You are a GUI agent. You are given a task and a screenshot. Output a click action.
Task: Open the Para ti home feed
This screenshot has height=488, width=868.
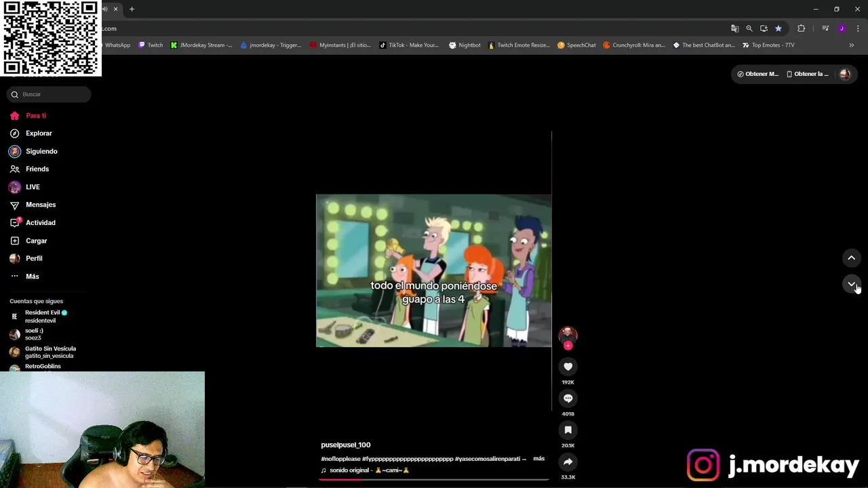28,115
